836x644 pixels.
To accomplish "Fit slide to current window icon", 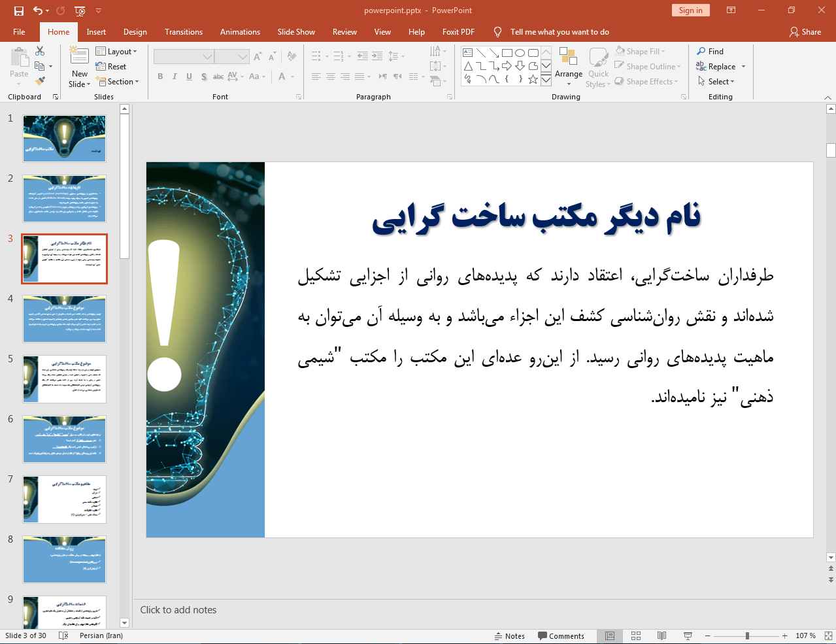I will point(828,636).
